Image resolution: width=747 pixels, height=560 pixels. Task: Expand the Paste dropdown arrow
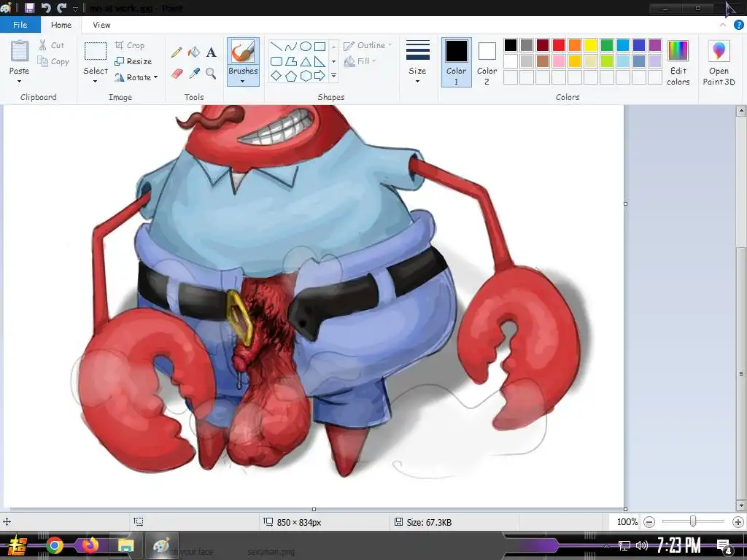[19, 82]
